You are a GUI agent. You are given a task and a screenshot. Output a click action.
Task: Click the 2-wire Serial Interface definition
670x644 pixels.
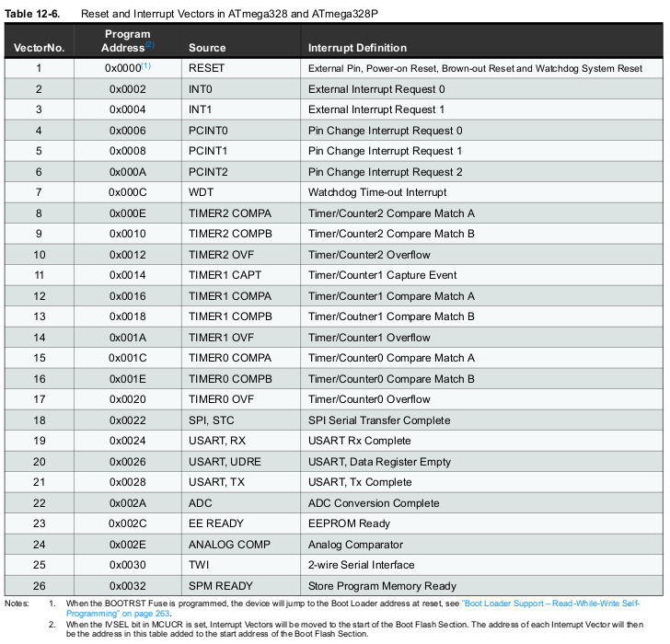tap(362, 566)
